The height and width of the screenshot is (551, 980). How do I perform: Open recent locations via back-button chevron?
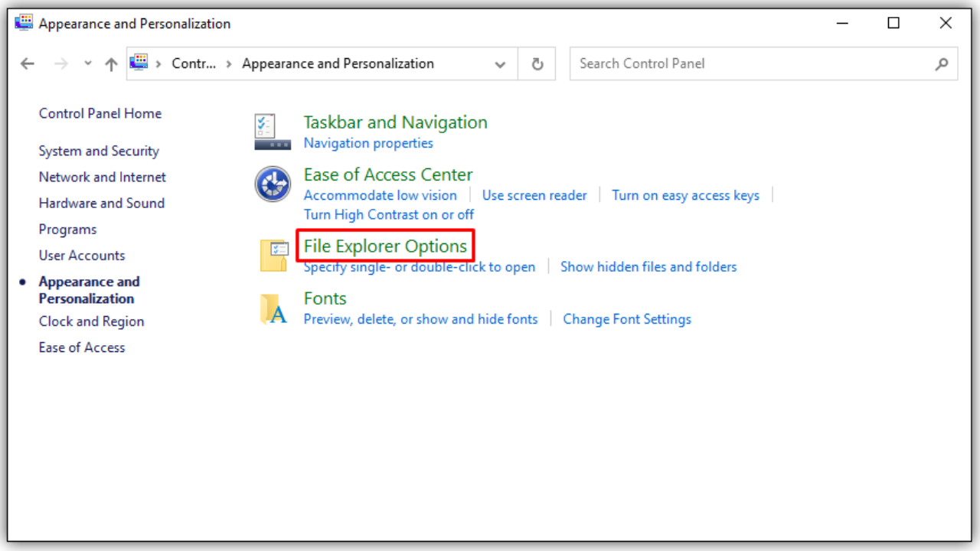point(87,64)
